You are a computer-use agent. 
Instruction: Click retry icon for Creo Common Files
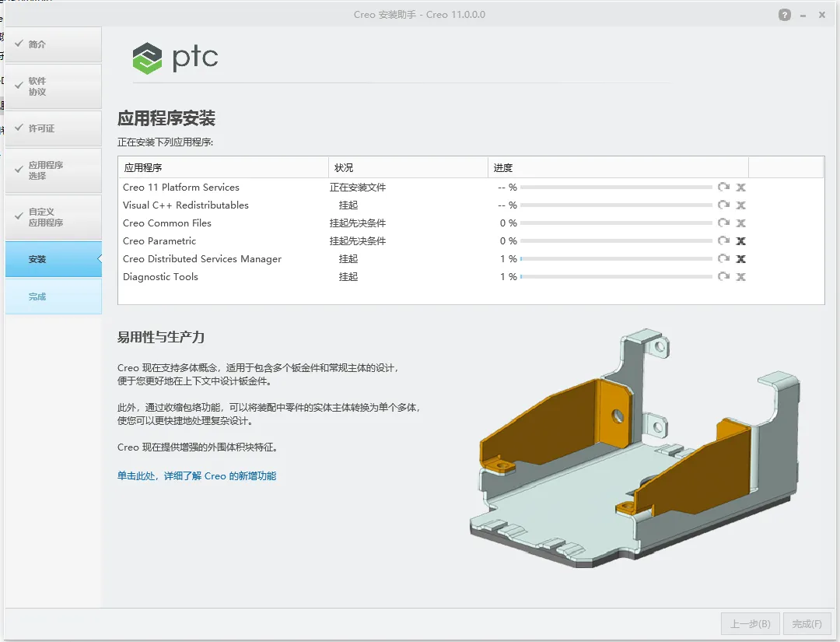click(x=724, y=223)
